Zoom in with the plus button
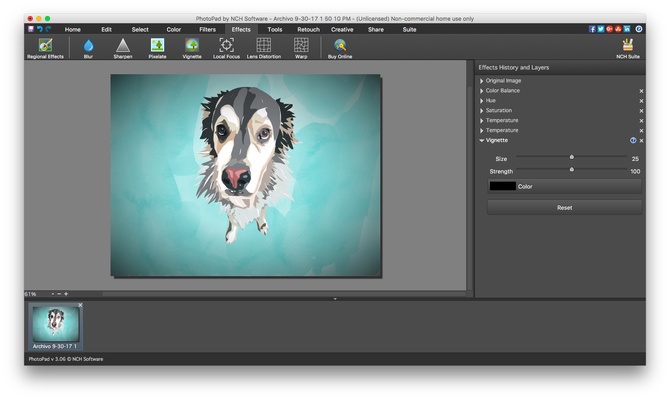Image resolution: width=670 pixels, height=400 pixels. pos(66,294)
